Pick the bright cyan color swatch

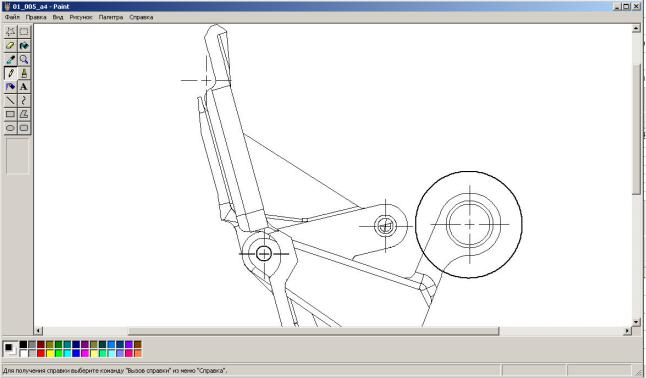click(67, 353)
